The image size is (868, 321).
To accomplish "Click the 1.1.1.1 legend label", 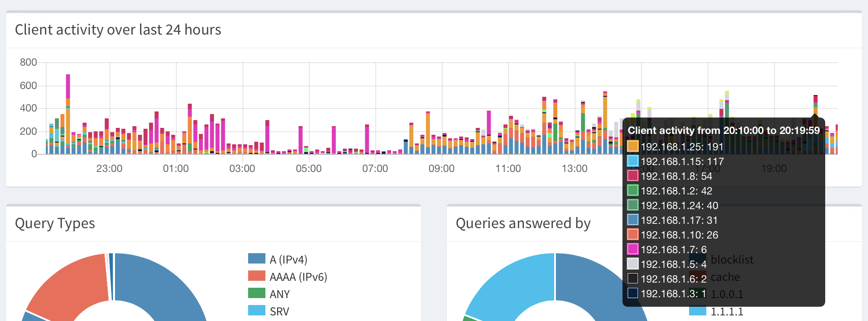I will pos(727,311).
